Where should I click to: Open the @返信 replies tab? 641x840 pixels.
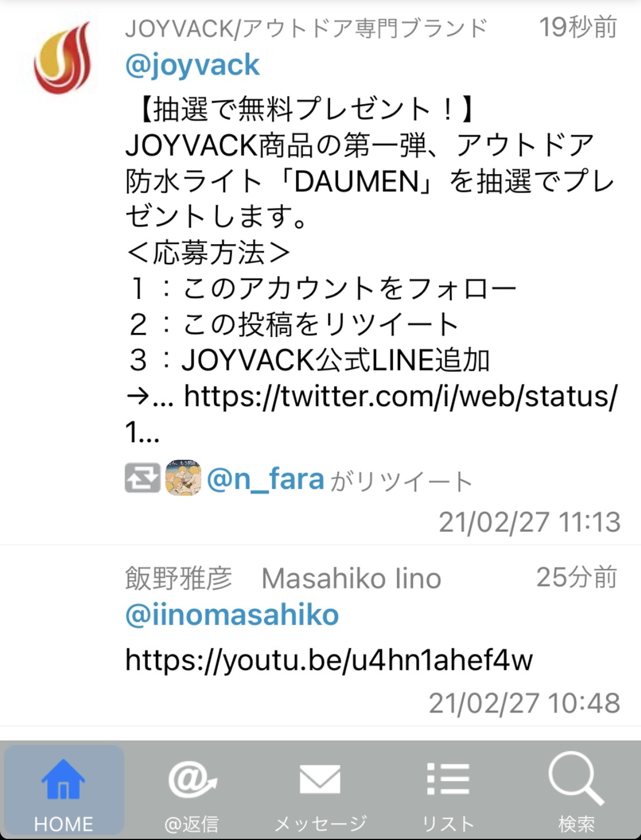[x=192, y=790]
